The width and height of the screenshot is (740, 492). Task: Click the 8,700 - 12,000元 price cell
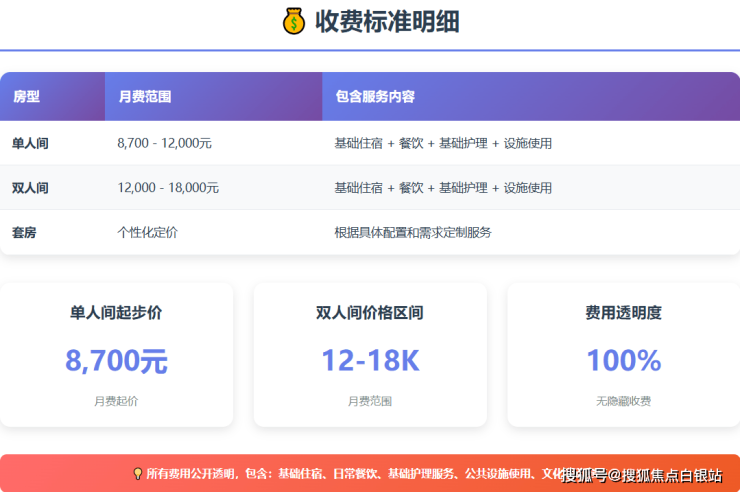pyautogui.click(x=164, y=143)
